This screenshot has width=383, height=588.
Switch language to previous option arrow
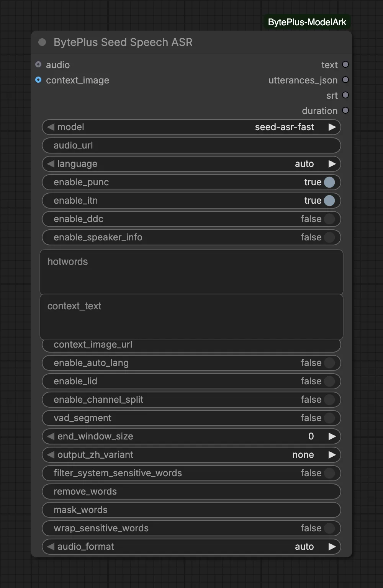(x=51, y=164)
